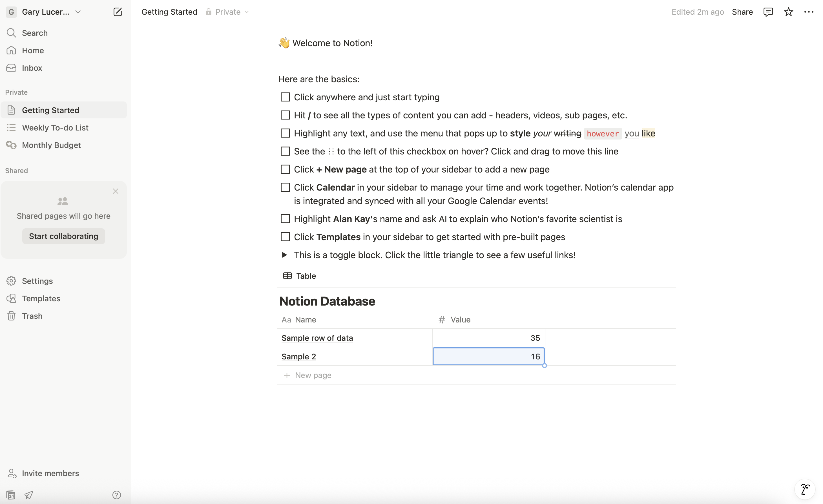This screenshot has width=823, height=504.
Task: Check the 'Hit / to see all types' box
Action: click(285, 115)
